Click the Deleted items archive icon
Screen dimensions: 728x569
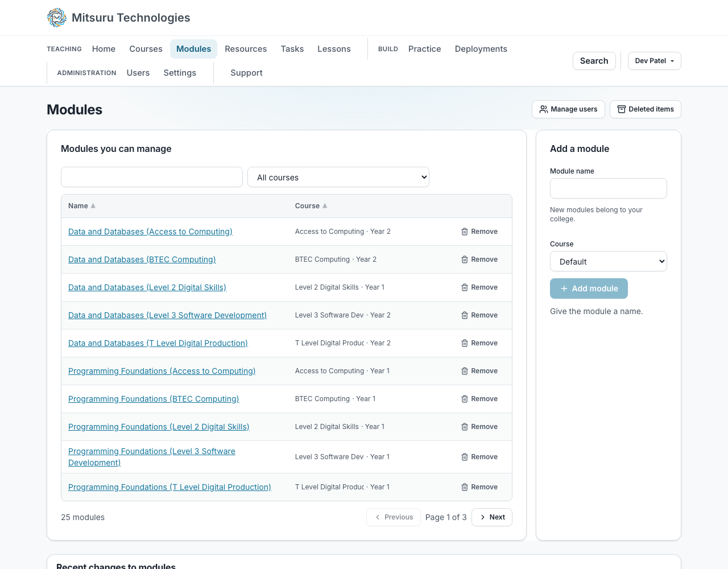pos(622,109)
